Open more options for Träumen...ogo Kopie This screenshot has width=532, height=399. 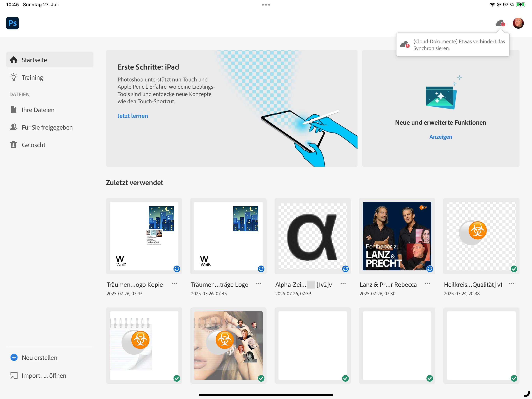pos(174,283)
